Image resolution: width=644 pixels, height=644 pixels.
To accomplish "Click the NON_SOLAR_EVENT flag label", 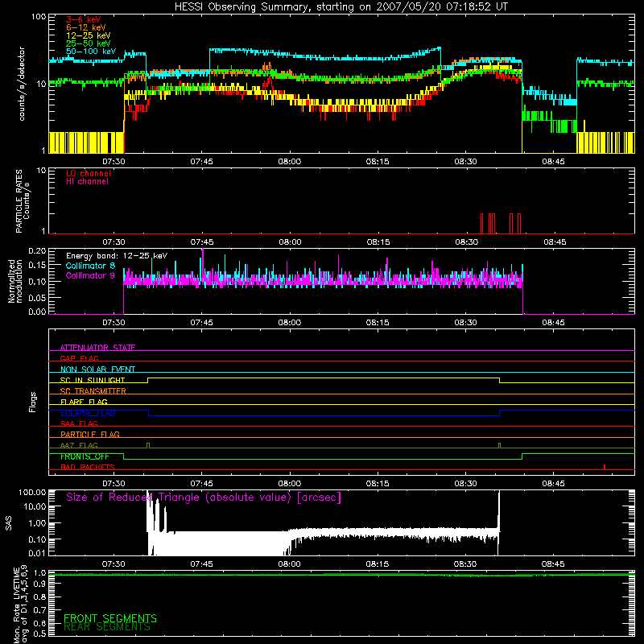I will (97, 369).
